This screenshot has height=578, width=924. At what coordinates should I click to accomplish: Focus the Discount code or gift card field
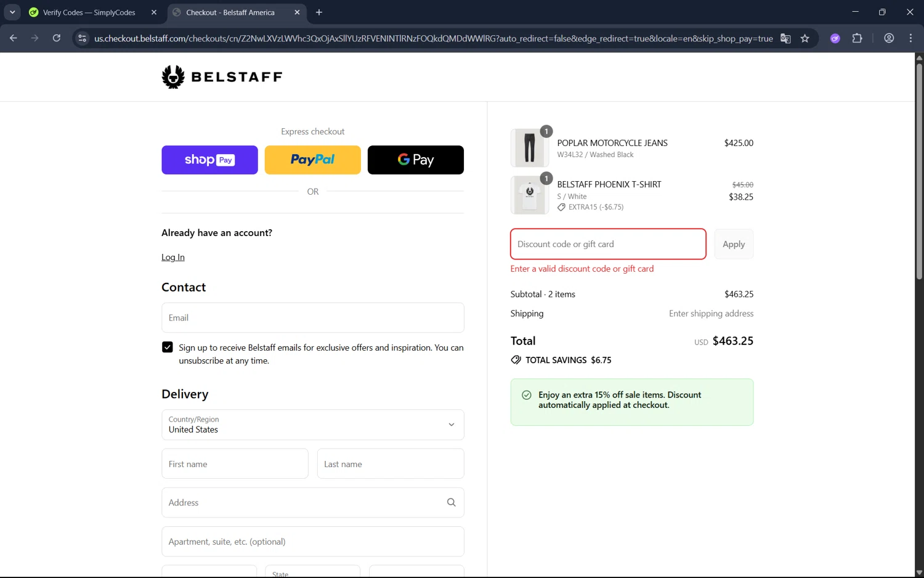[x=608, y=244]
